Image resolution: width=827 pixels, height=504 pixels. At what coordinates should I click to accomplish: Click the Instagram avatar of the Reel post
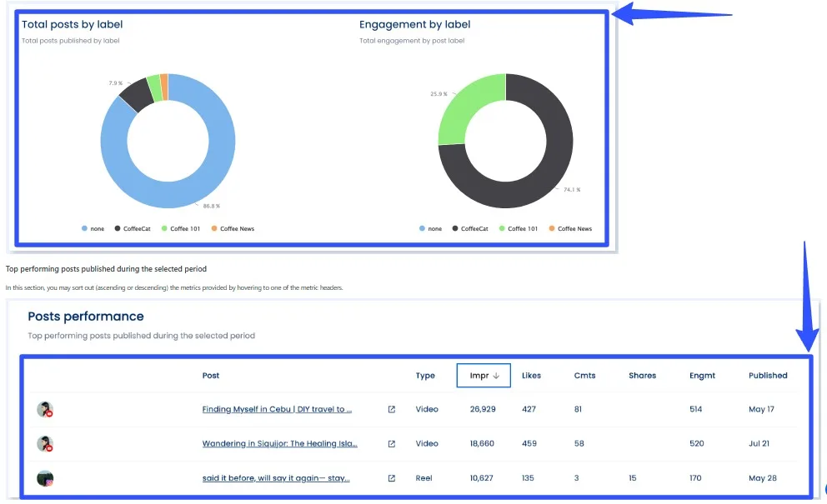point(45,479)
